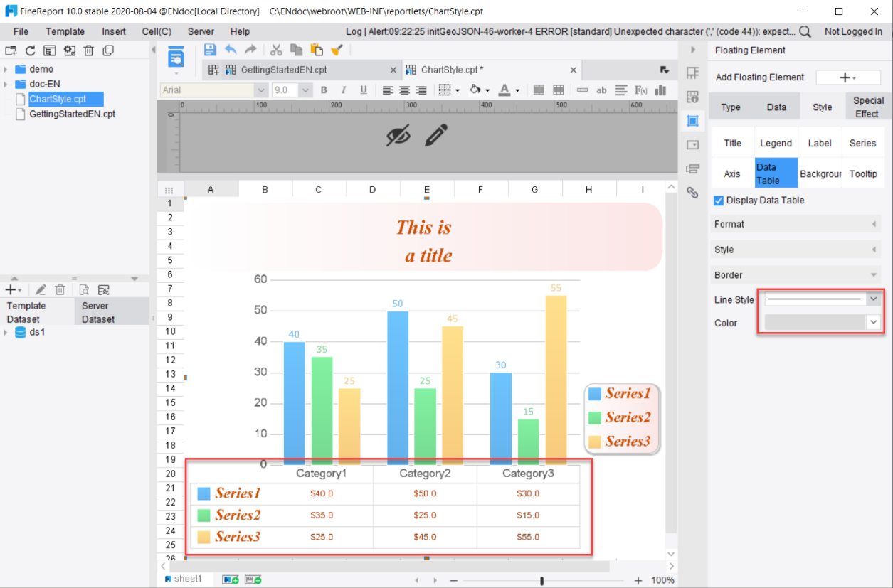
Task: Open the border Color swatch picker
Action: (x=874, y=322)
